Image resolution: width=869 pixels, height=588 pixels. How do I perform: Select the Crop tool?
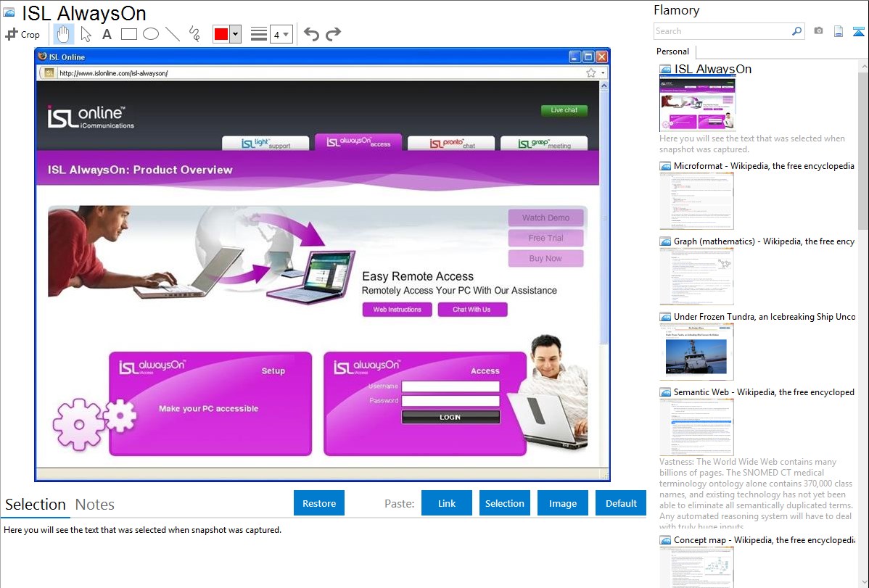pyautogui.click(x=22, y=34)
